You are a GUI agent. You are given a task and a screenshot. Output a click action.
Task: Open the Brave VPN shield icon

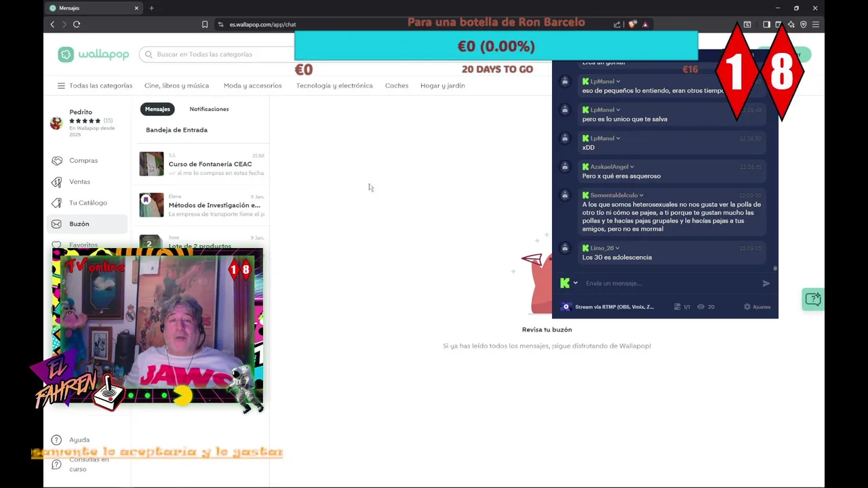point(804,24)
